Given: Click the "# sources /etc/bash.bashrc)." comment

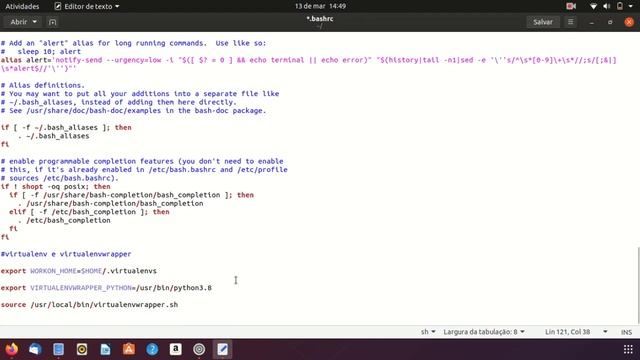Looking at the screenshot, I should [x=60, y=178].
